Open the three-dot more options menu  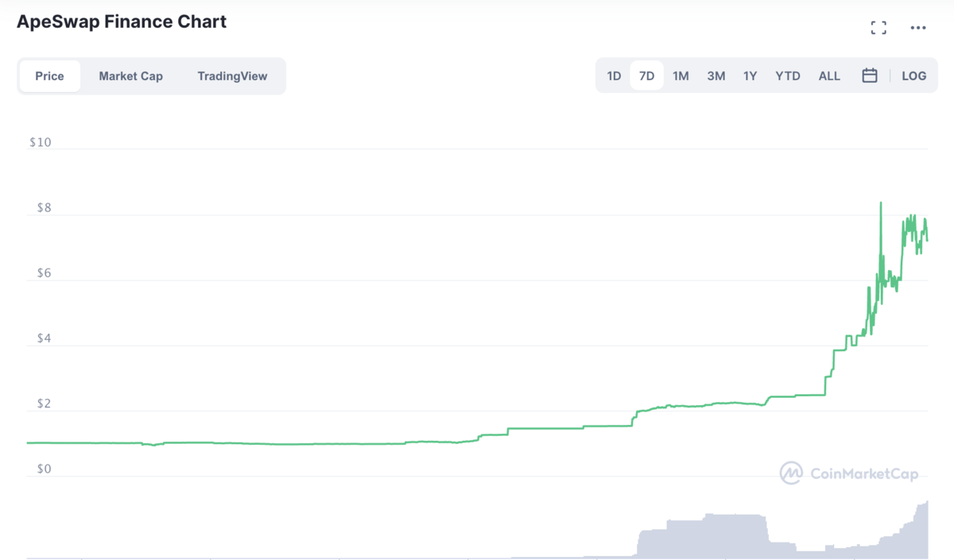pos(918,28)
